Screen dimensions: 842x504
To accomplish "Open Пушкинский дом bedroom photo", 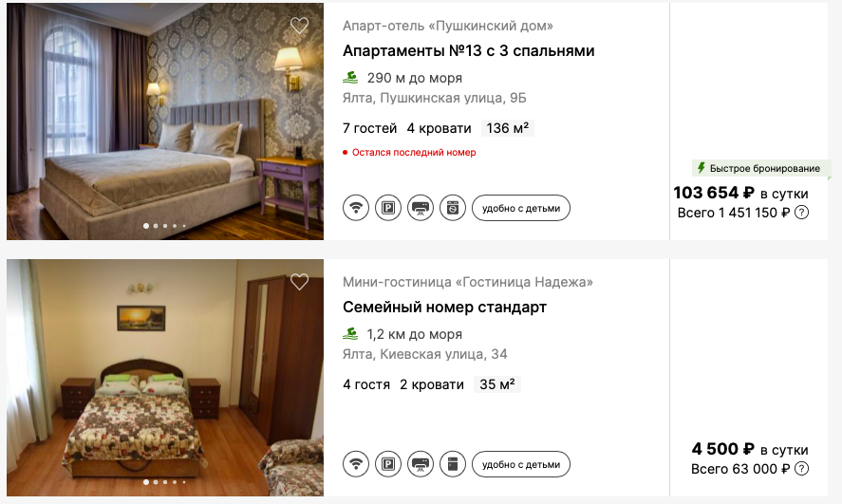I will pos(165,121).
